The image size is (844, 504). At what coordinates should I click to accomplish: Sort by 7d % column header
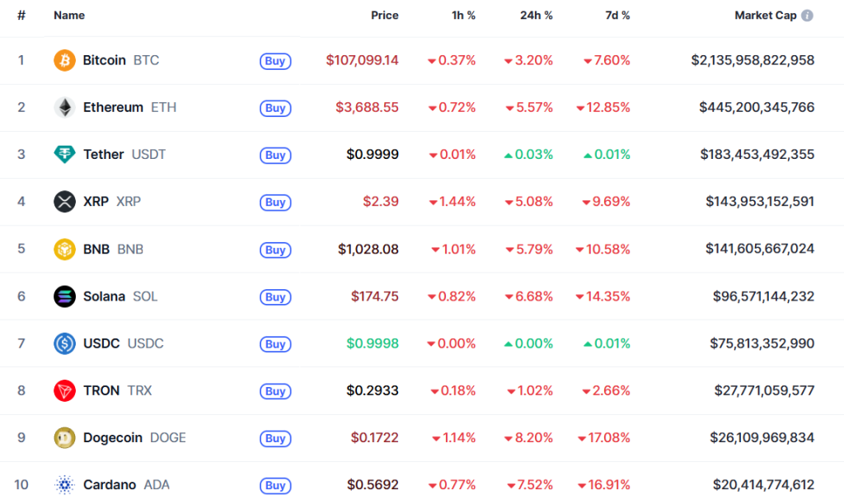point(617,16)
